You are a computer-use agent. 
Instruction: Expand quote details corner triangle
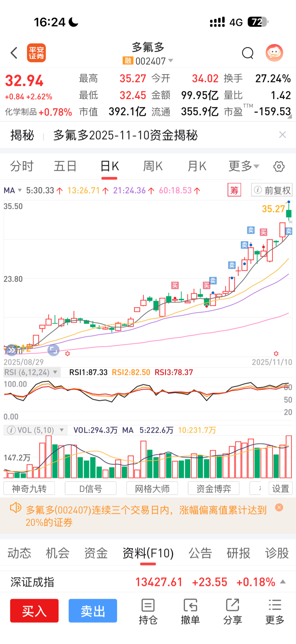(289, 116)
